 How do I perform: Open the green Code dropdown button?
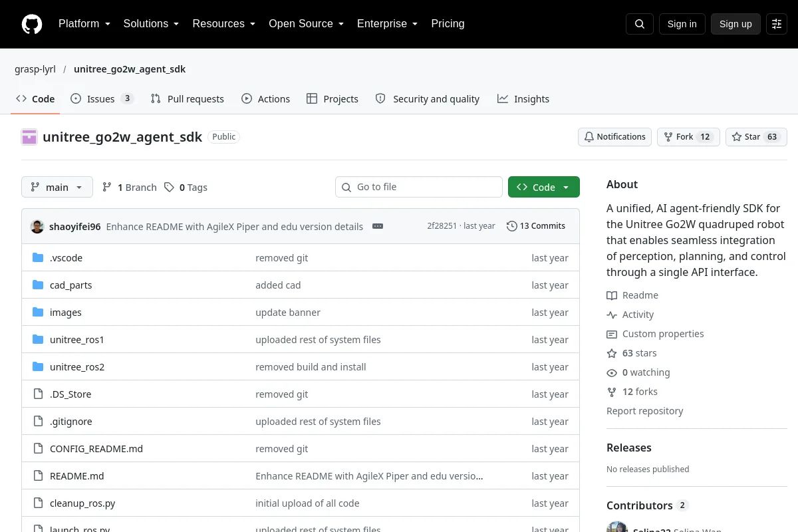[x=544, y=188]
